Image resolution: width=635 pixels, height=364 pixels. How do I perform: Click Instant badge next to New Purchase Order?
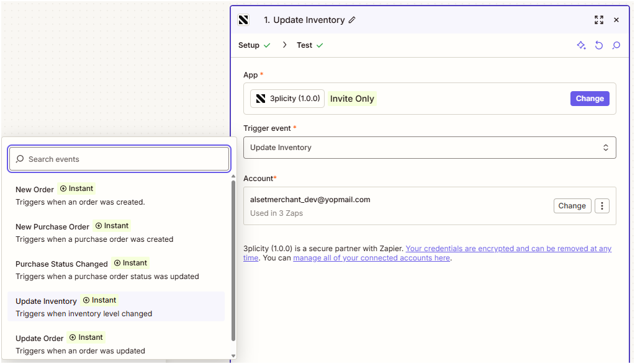coord(112,226)
